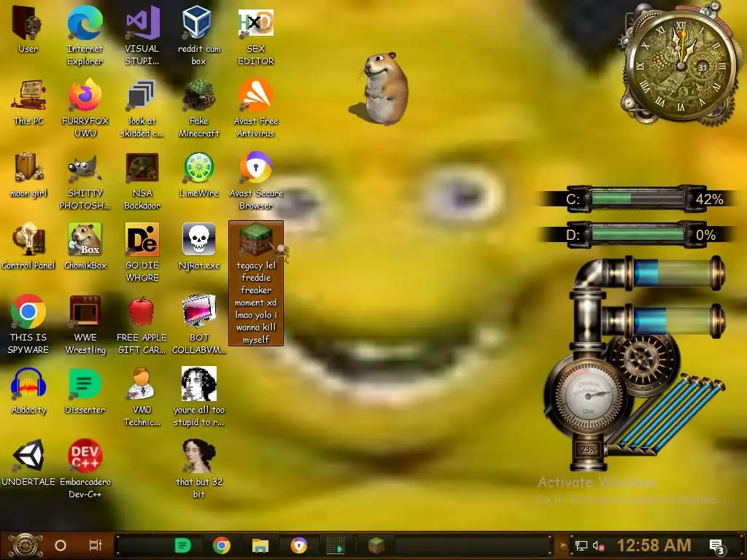Viewport: 747px width, 560px height.
Task: Open the WWE Wrestling icon
Action: (85, 324)
